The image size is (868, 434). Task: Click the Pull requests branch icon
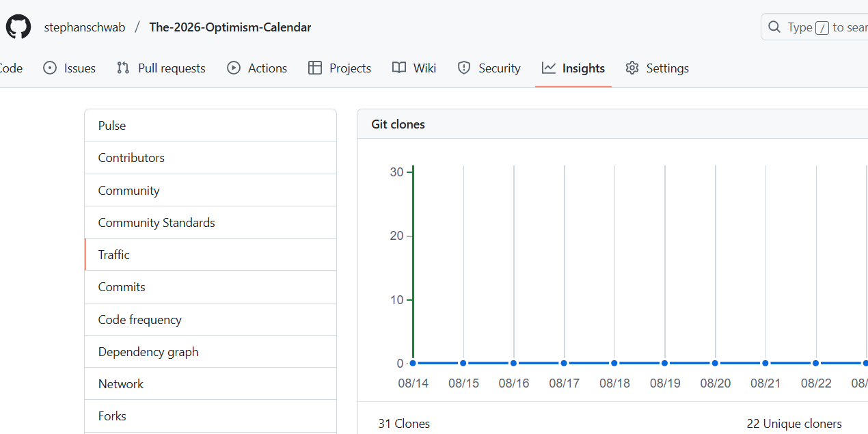123,68
